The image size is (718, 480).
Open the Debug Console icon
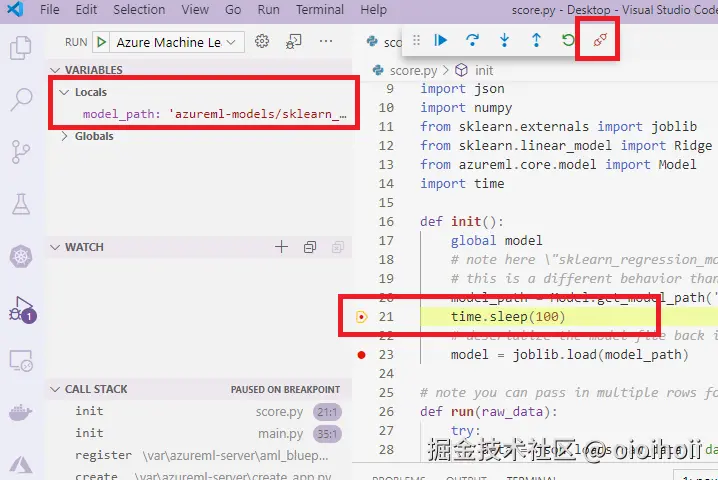click(294, 41)
